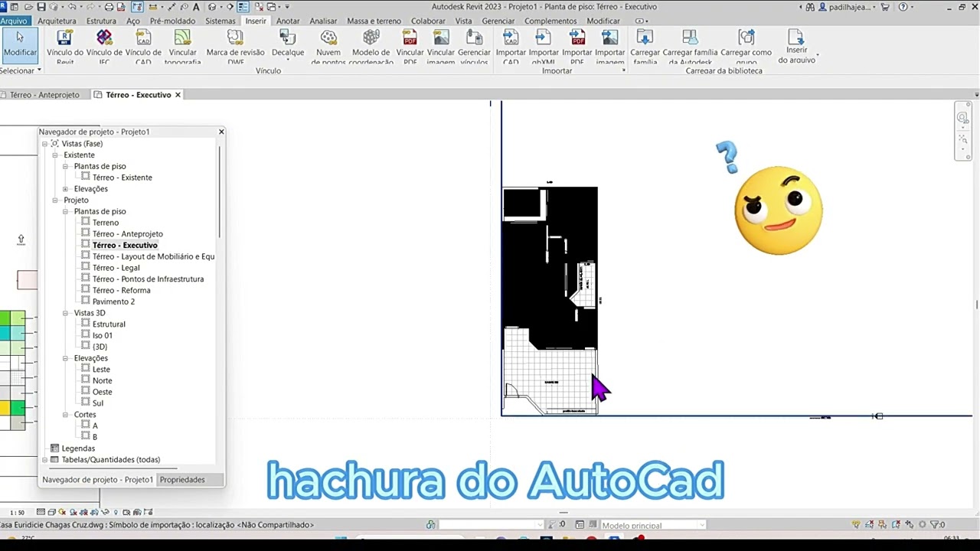Click the imported CAD drawing in canvas
The width and height of the screenshot is (980, 551).
point(550,300)
